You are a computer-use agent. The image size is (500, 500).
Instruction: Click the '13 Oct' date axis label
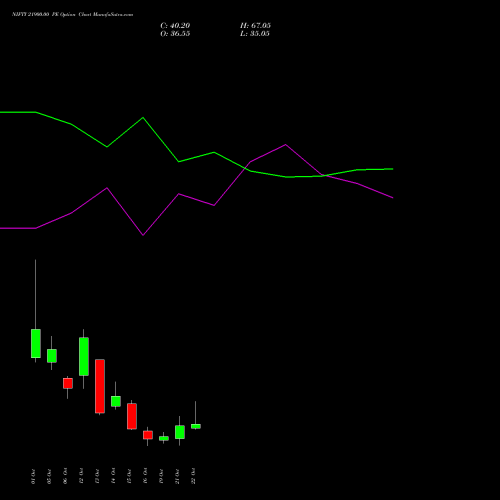pos(97,476)
